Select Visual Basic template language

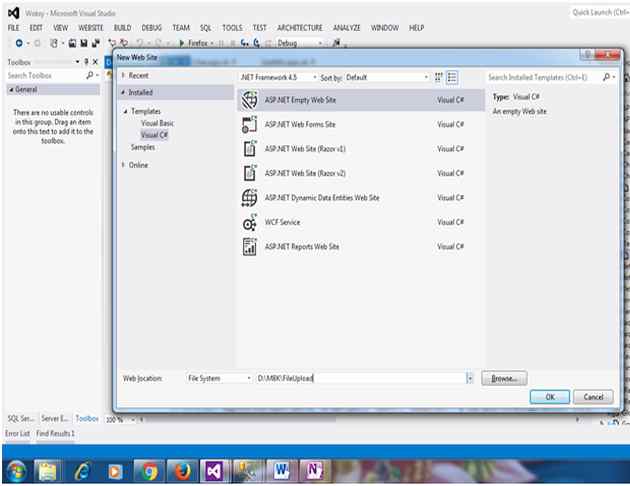click(158, 123)
